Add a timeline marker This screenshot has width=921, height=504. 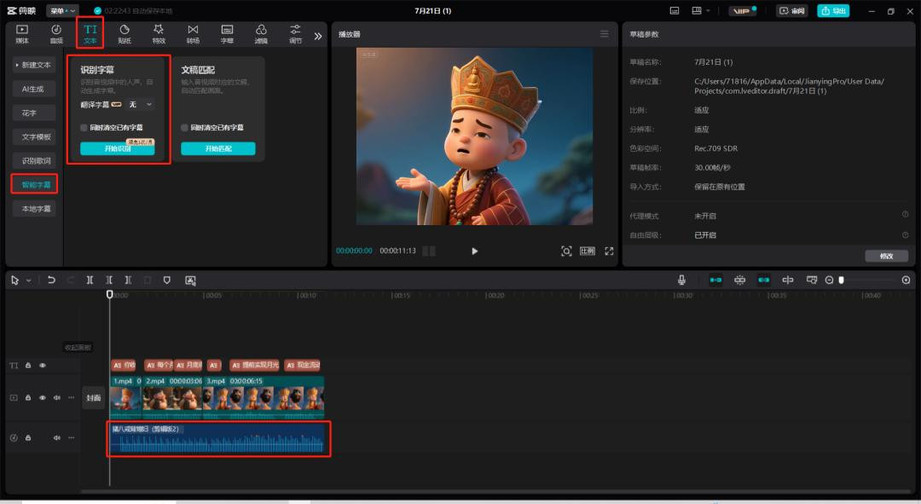(x=167, y=280)
